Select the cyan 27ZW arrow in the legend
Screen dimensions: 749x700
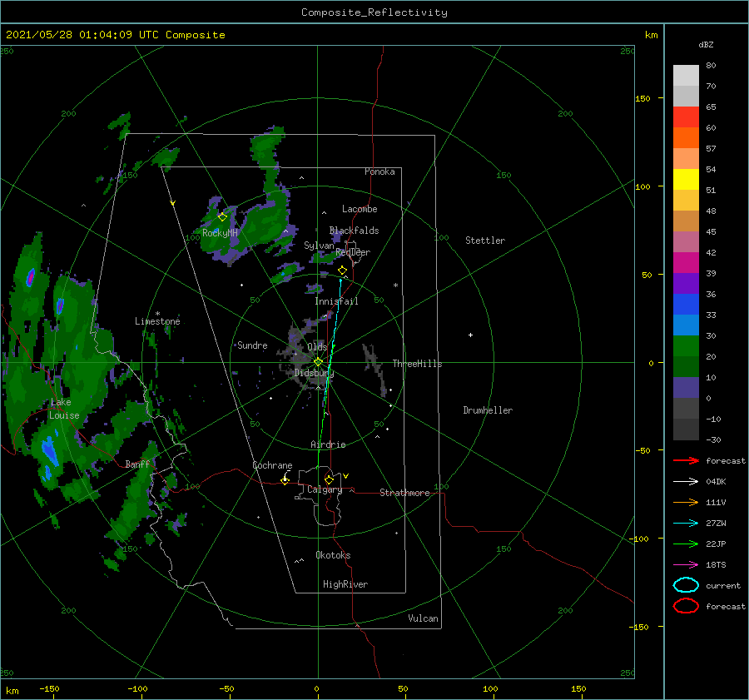click(686, 524)
